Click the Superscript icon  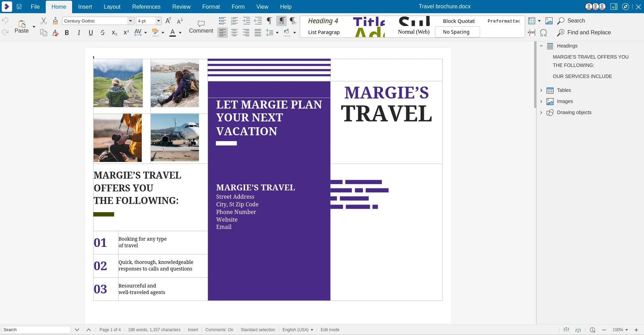[126, 33]
